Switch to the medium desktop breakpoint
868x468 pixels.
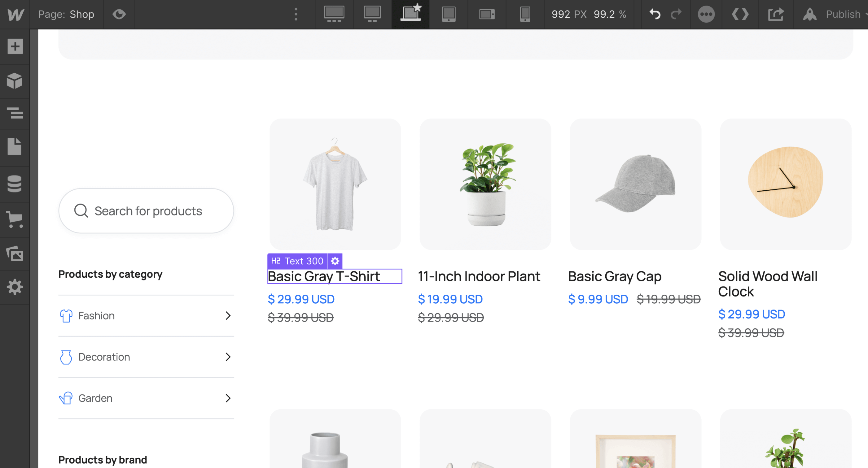coord(372,14)
